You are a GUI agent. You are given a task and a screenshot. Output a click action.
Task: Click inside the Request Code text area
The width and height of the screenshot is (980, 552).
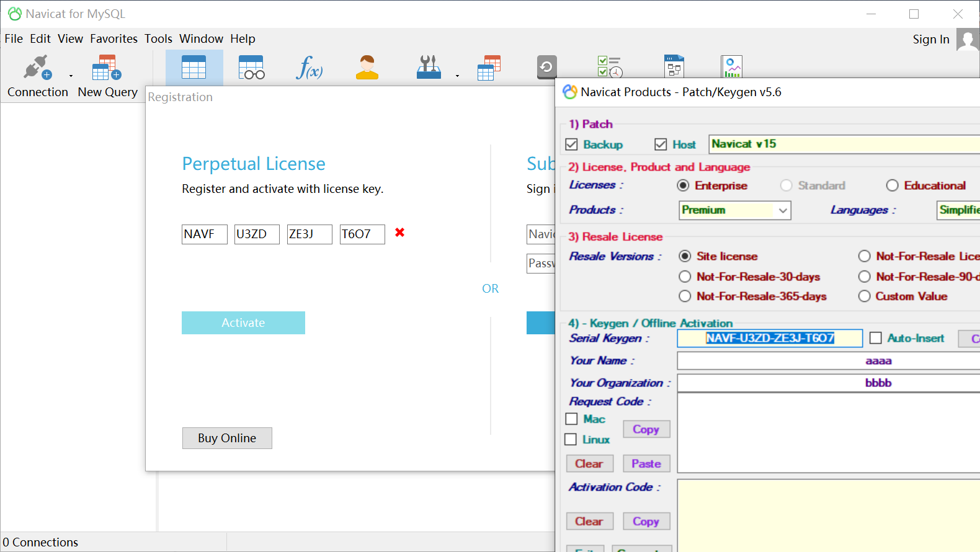pos(829,433)
